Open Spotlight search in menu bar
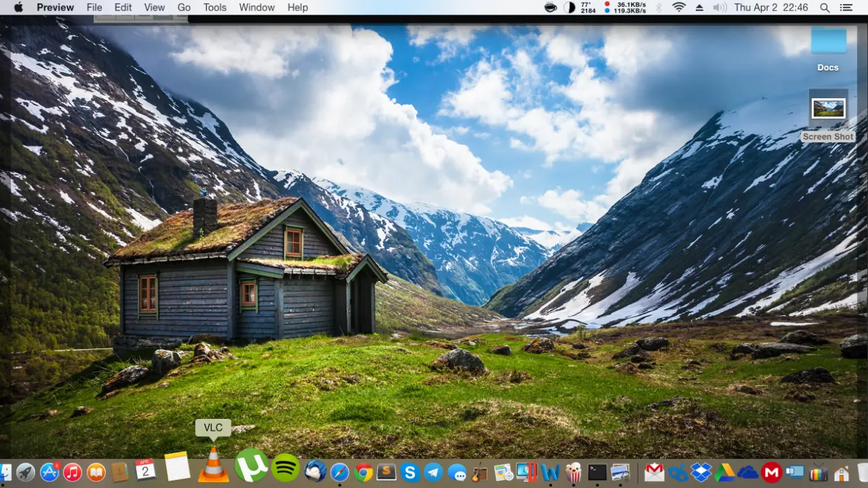The image size is (868, 488). [825, 8]
